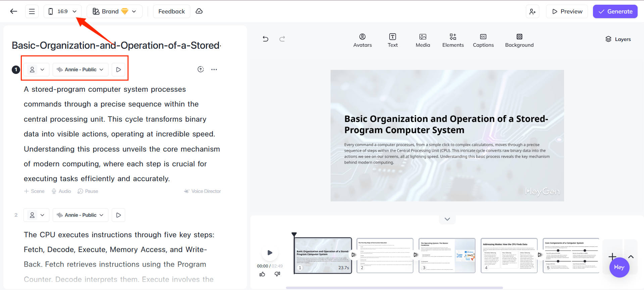Click transition icon between slides 1 and 2
This screenshot has width=644, height=290.
coord(354,255)
